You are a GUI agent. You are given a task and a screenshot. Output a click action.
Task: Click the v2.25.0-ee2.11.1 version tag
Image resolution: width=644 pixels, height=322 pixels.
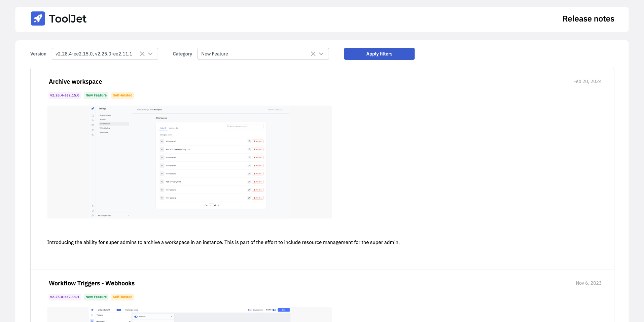tap(65, 297)
